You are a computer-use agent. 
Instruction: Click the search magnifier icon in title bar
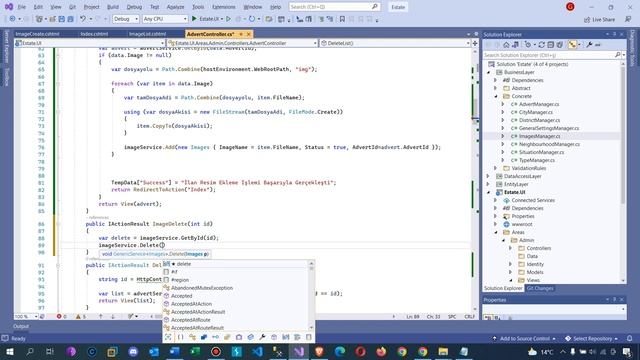pos(374,7)
